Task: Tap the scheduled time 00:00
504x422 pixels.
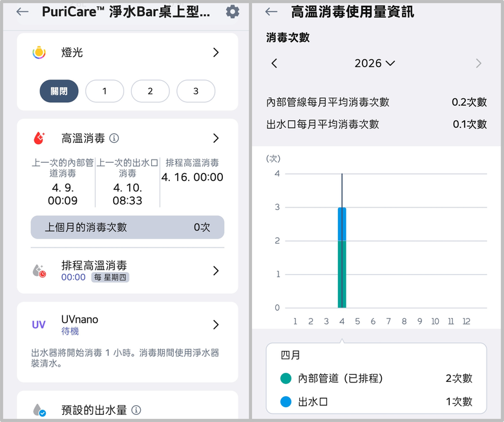Action: click(x=73, y=277)
